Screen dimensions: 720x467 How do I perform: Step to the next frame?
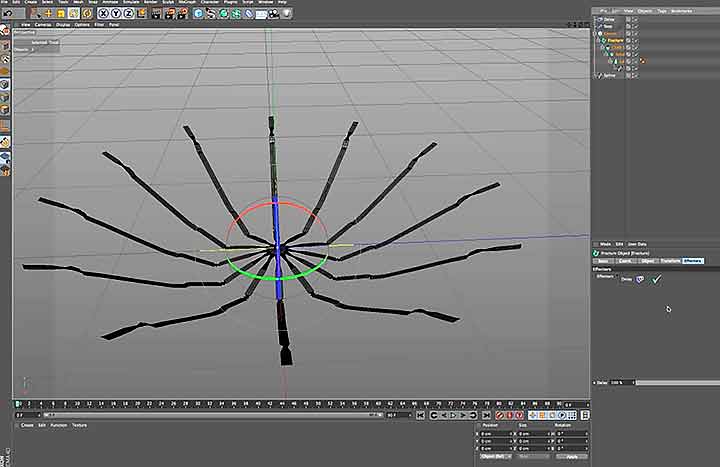pos(463,415)
